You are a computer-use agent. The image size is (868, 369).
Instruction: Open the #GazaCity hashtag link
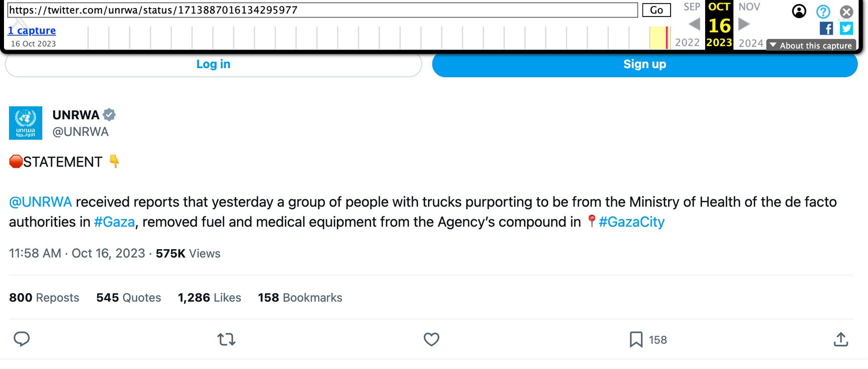631,222
